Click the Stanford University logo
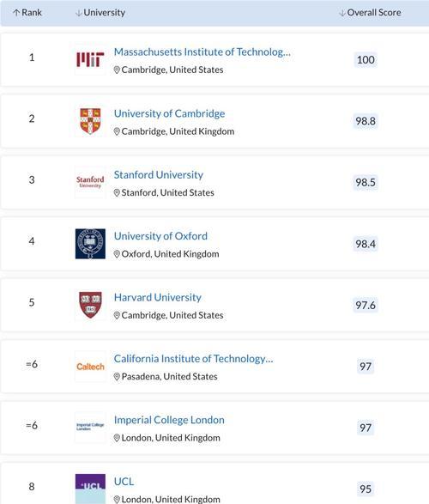Viewport: 429px width, 504px height. 90,182
